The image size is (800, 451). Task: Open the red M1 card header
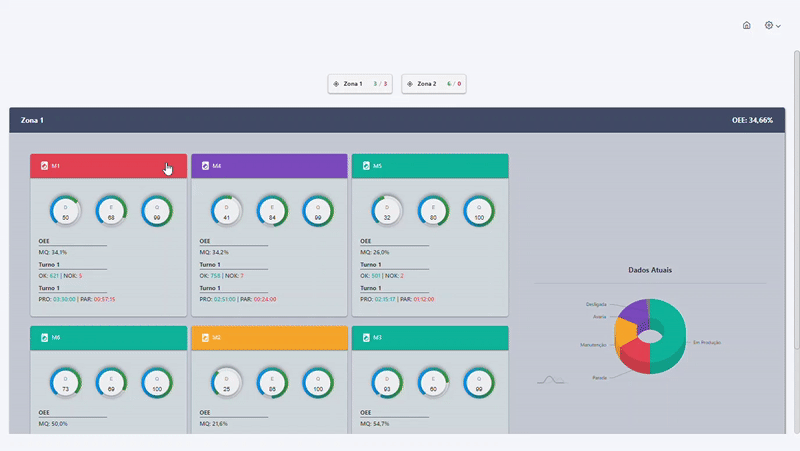pyautogui.click(x=109, y=166)
